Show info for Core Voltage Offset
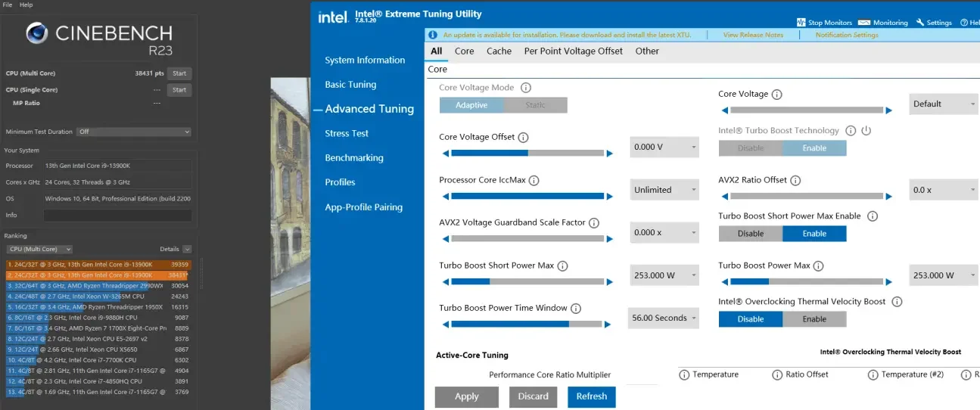980x410 pixels. click(523, 138)
